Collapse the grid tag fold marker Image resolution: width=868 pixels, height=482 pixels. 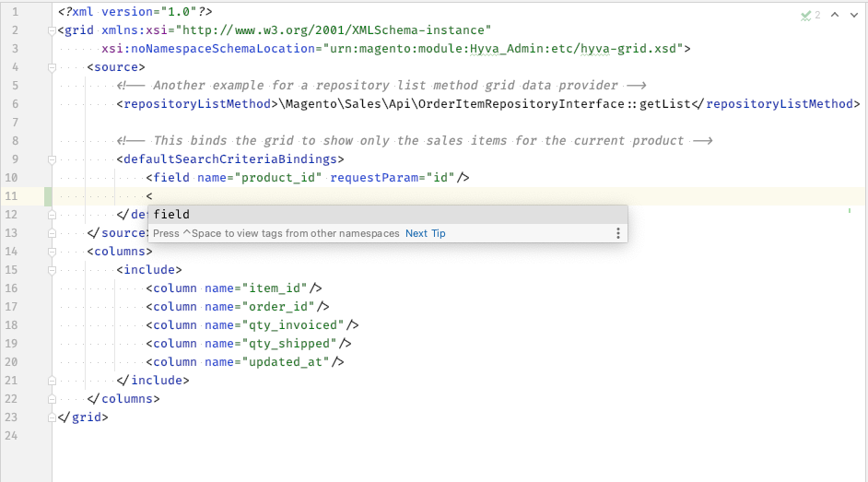[52, 30]
